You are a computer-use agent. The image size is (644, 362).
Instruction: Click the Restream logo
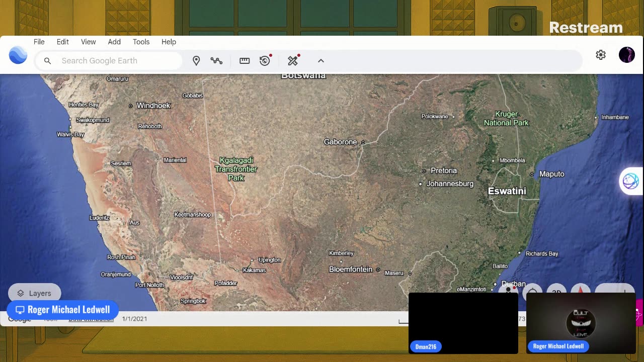point(586,28)
